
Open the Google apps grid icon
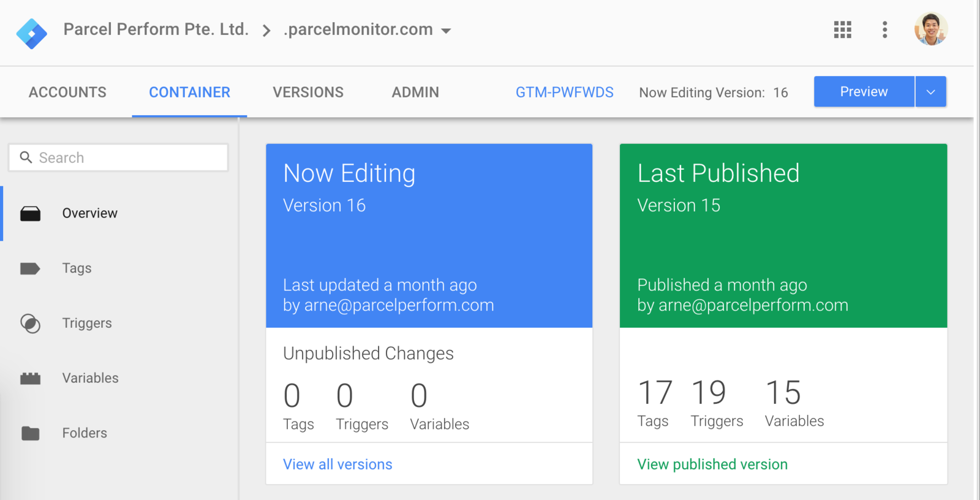pos(842,29)
